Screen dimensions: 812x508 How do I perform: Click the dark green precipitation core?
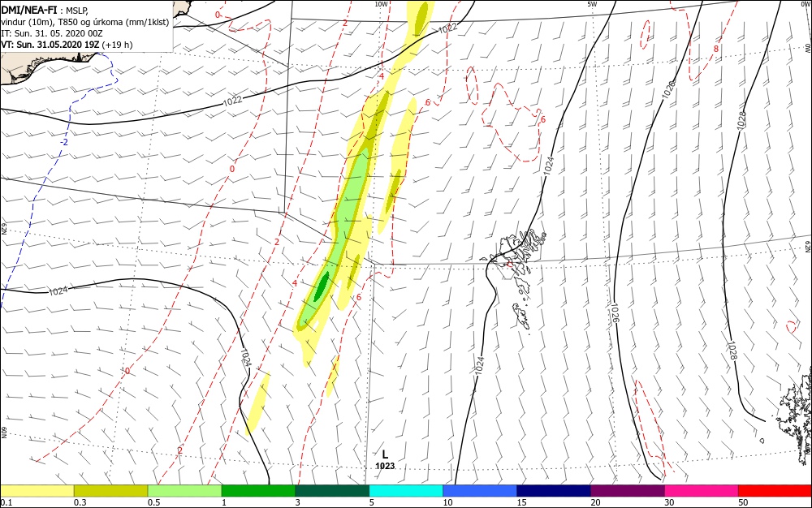pos(322,286)
